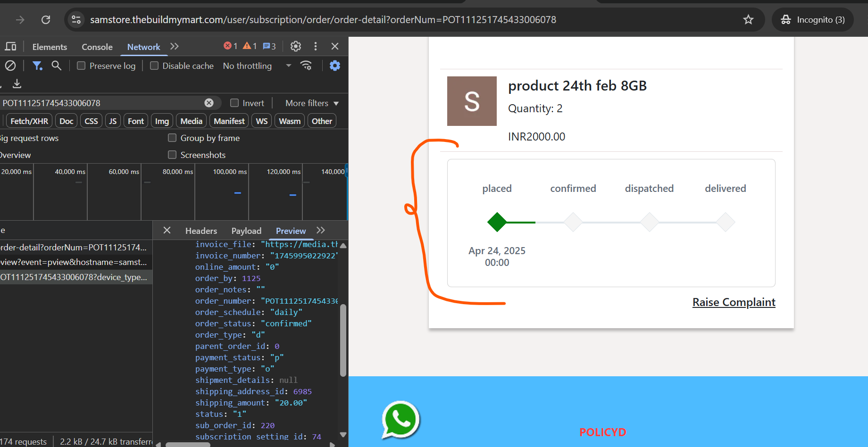Open the WhatsApp chat icon
The image size is (868, 447).
click(x=401, y=420)
